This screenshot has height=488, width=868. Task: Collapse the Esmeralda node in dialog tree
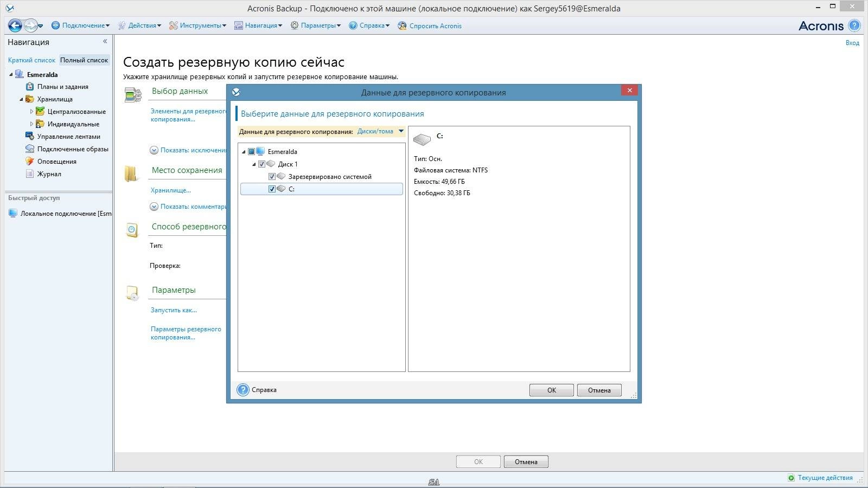(244, 152)
